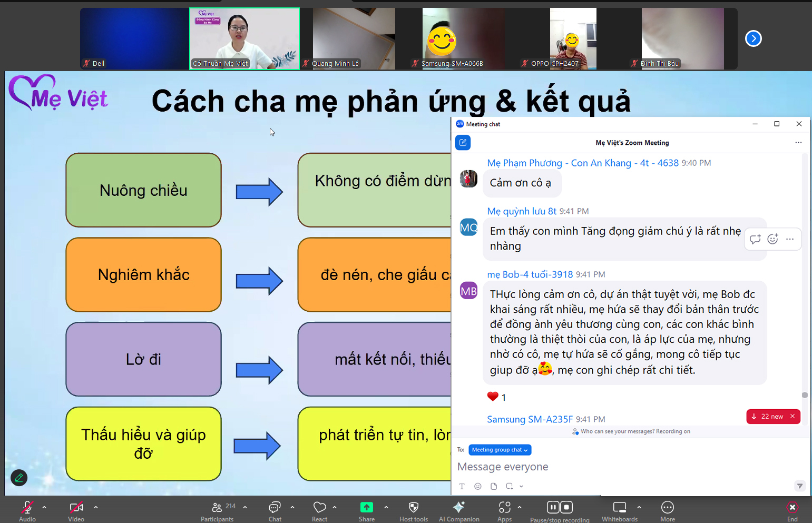The image size is (812, 523).
Task: Pause the recording
Action: [x=553, y=507]
